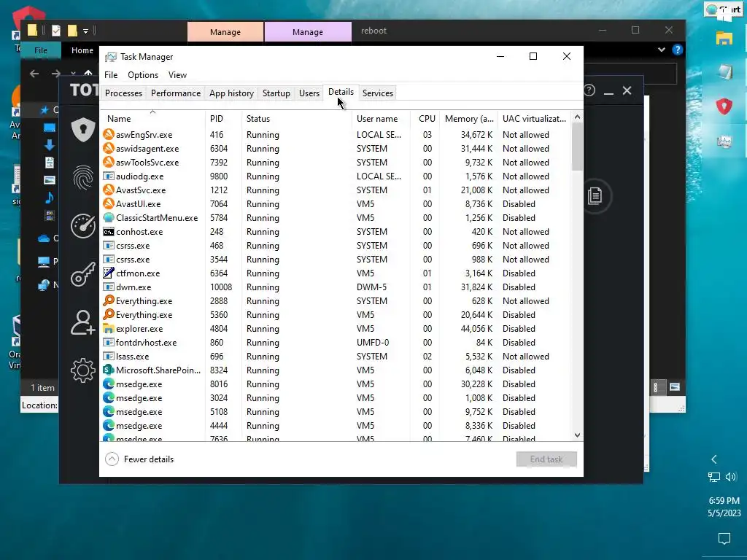Click the ClassicStartMenu.exe shell icon

coord(109,217)
